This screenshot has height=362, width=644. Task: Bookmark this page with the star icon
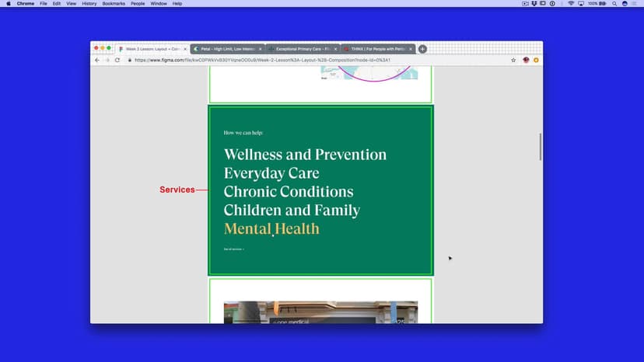click(x=513, y=60)
